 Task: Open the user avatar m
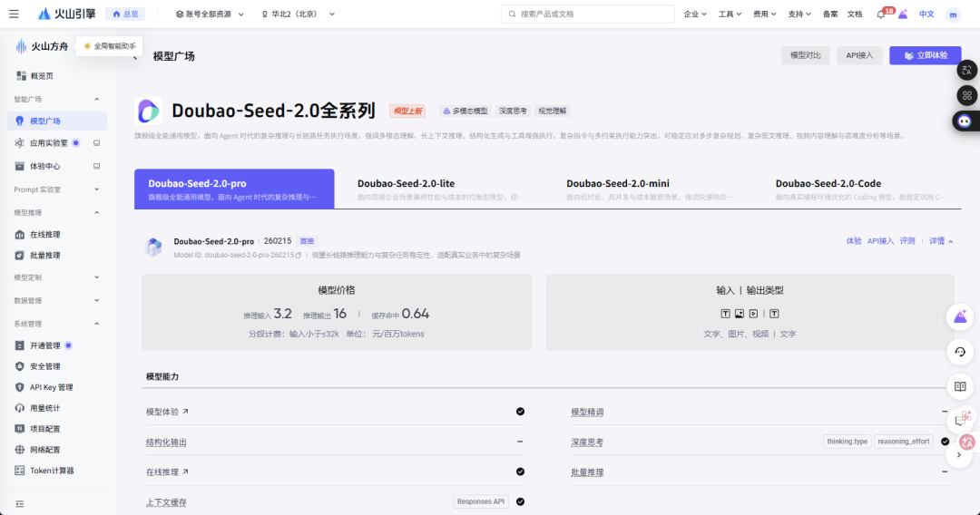[x=953, y=15]
